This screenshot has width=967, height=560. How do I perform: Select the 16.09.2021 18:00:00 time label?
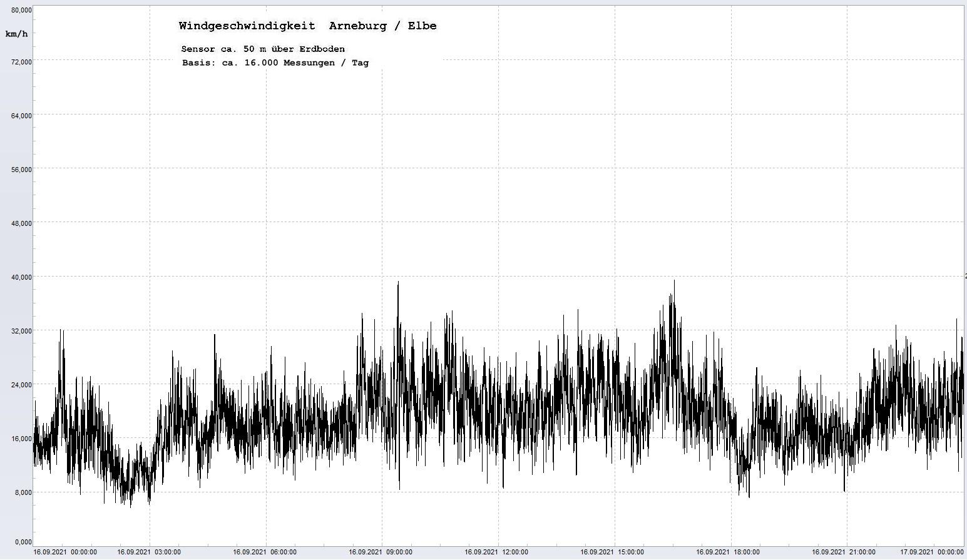(x=728, y=552)
